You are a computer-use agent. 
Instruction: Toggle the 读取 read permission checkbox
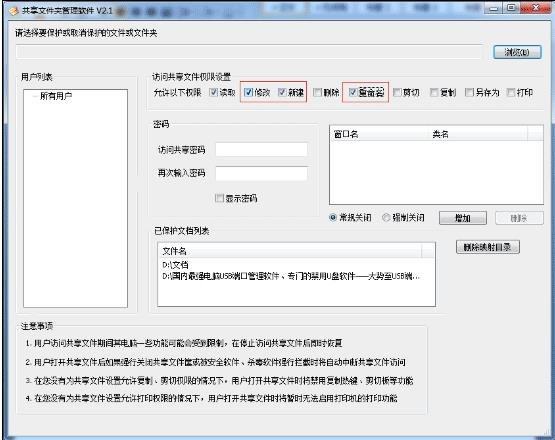click(x=213, y=92)
